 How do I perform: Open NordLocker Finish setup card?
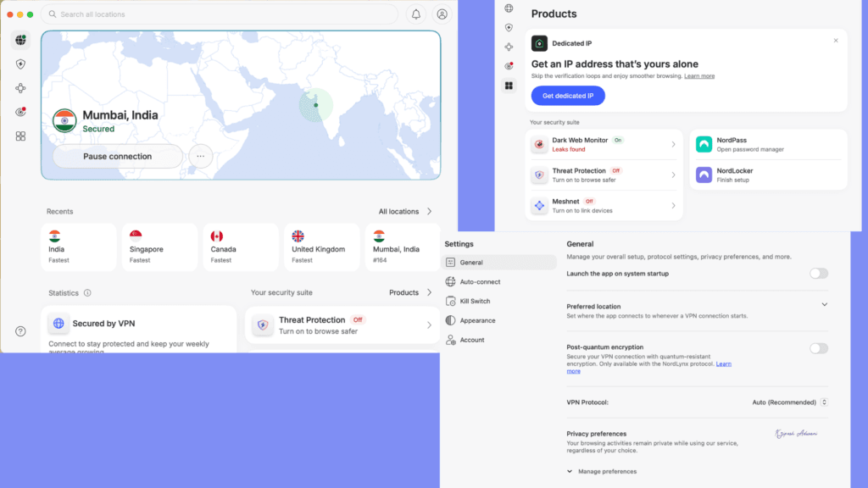point(768,175)
